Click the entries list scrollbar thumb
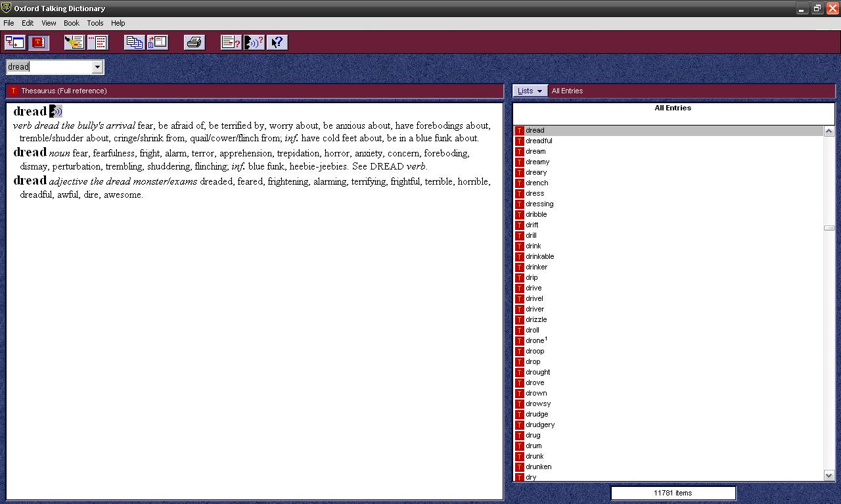 tap(829, 228)
